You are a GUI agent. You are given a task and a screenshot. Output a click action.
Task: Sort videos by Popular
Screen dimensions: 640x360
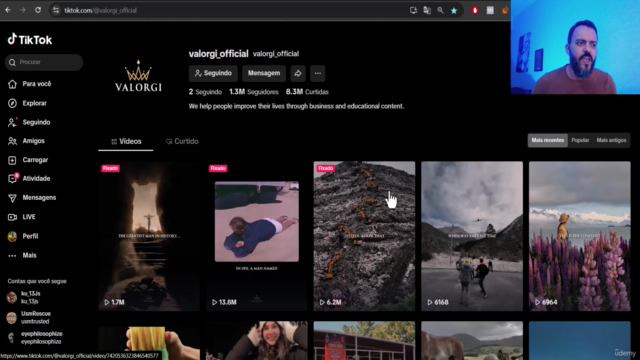coord(580,140)
